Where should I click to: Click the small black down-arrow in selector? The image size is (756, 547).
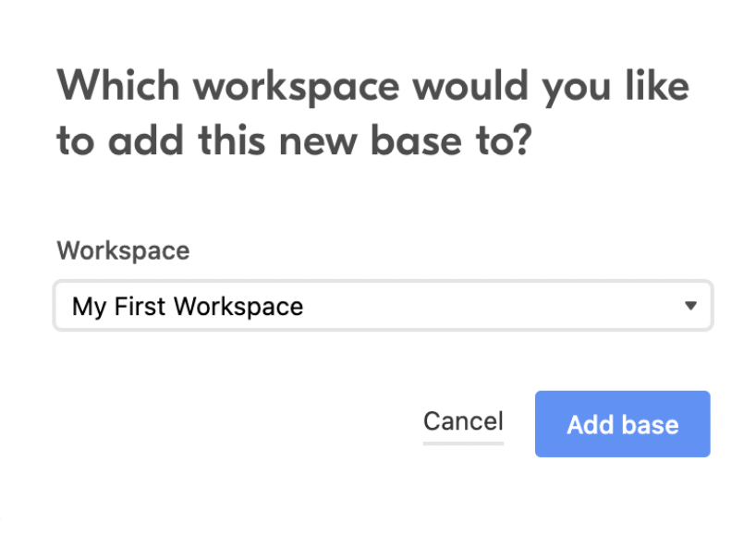690,306
